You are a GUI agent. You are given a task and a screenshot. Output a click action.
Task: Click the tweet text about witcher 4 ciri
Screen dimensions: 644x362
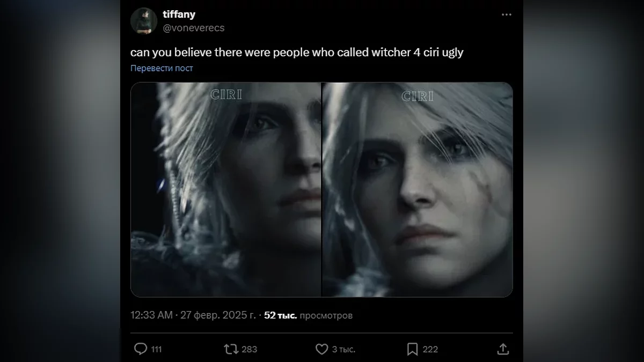pyautogui.click(x=297, y=53)
